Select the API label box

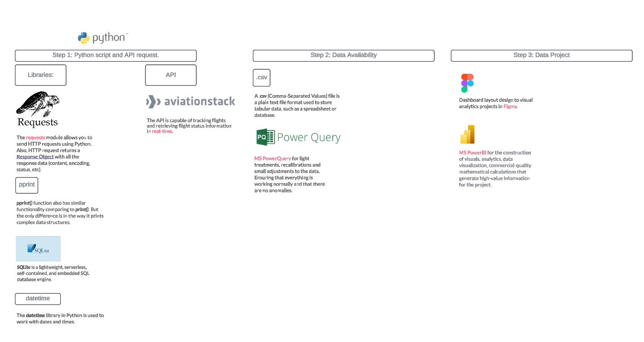tap(171, 75)
